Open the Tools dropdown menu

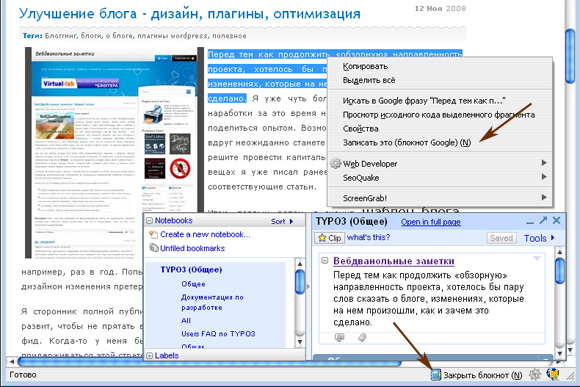pyautogui.click(x=539, y=238)
